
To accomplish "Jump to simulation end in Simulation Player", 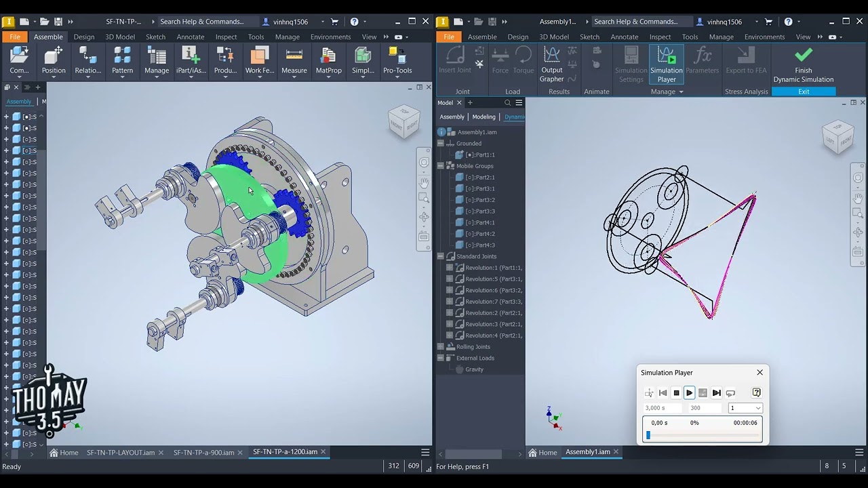I will coord(716,392).
